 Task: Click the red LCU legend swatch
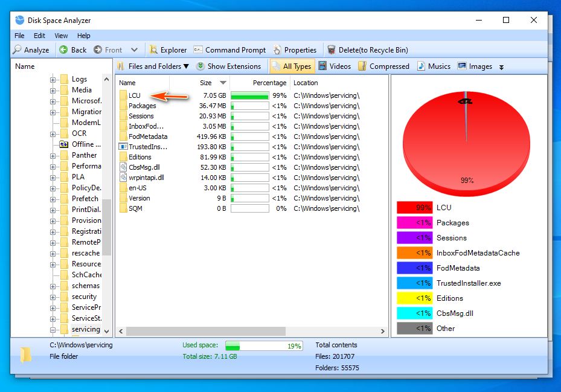pos(414,208)
